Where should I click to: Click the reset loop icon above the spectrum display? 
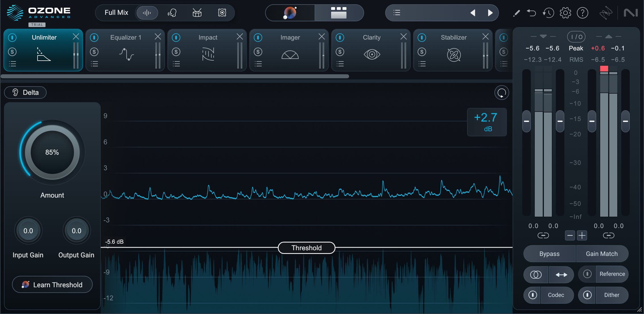[501, 93]
